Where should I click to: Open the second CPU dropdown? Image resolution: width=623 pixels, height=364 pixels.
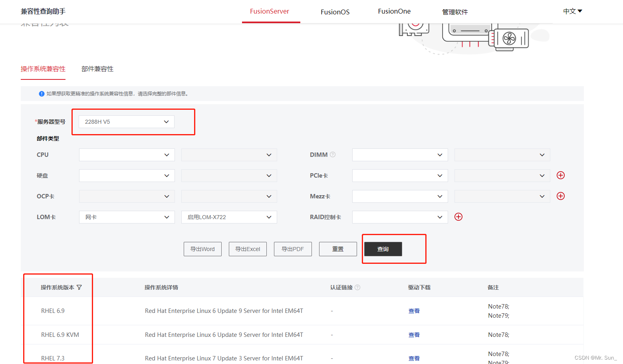click(x=229, y=155)
